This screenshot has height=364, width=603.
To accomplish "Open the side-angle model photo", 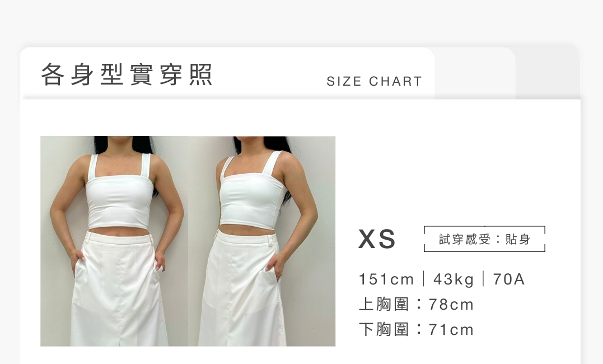I will (x=262, y=241).
